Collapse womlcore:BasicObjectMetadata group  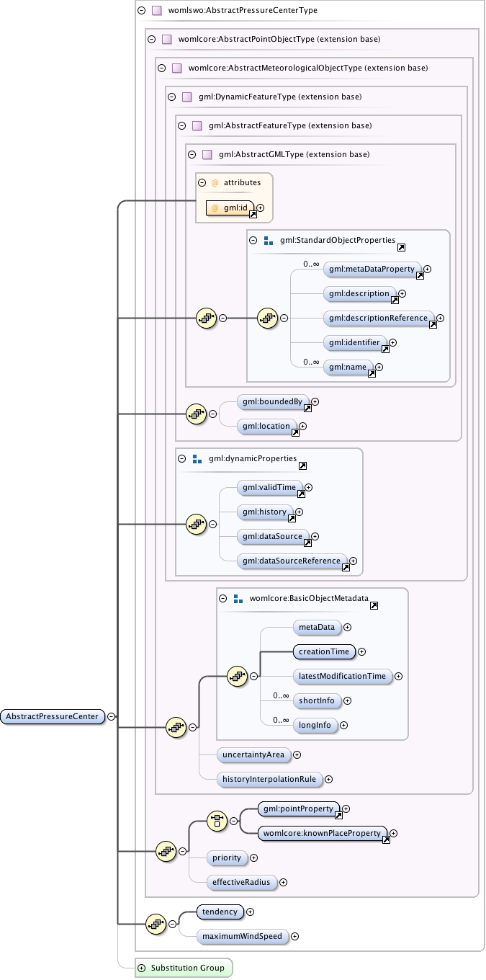click(x=222, y=598)
